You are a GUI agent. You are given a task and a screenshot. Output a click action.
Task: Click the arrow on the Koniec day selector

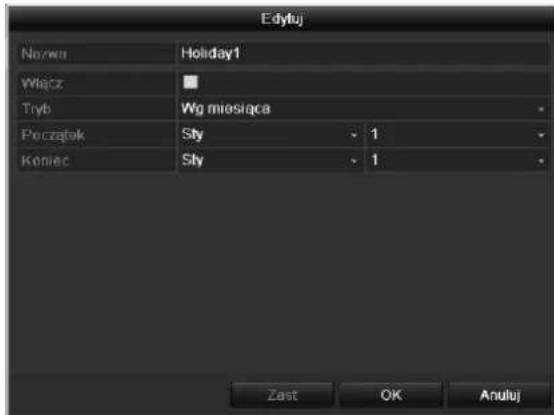[541, 161]
